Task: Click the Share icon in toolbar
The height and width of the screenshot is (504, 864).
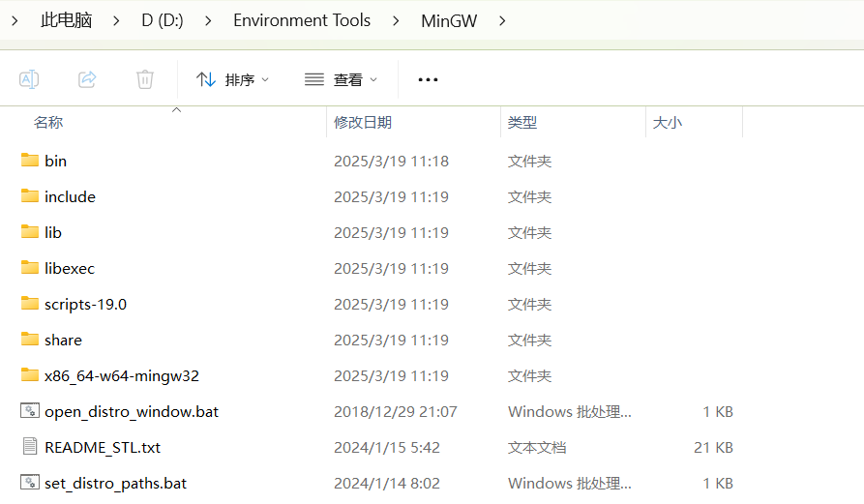Action: click(x=87, y=79)
